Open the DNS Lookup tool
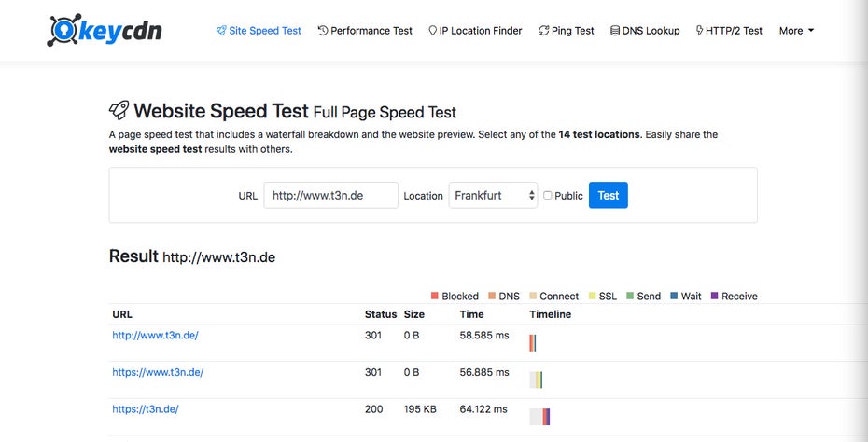868x442 pixels. point(646,31)
